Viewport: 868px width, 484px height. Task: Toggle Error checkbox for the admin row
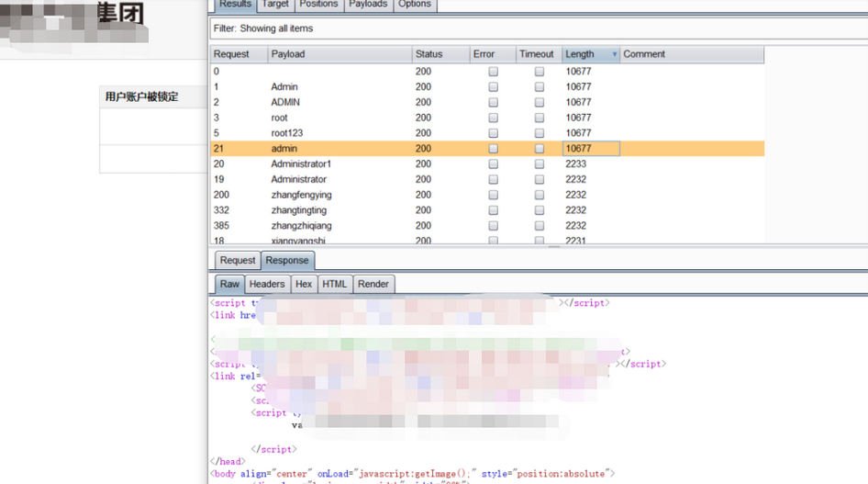pos(493,149)
